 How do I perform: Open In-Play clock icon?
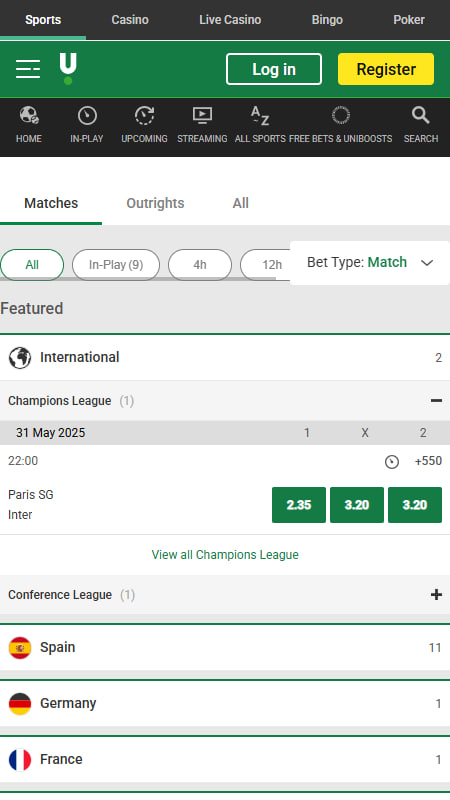87,115
